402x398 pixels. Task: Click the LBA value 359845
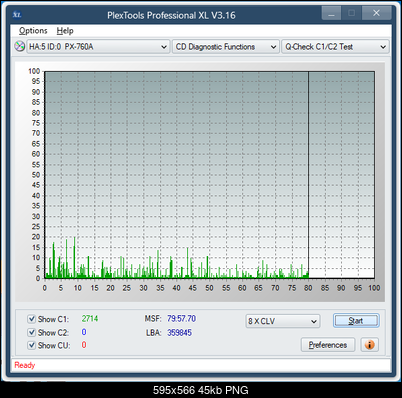pyautogui.click(x=179, y=332)
